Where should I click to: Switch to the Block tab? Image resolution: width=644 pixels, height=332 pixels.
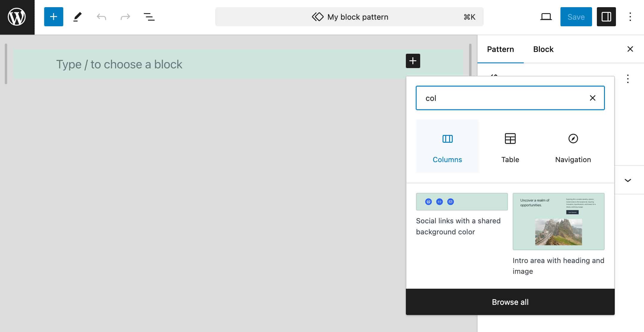[543, 49]
